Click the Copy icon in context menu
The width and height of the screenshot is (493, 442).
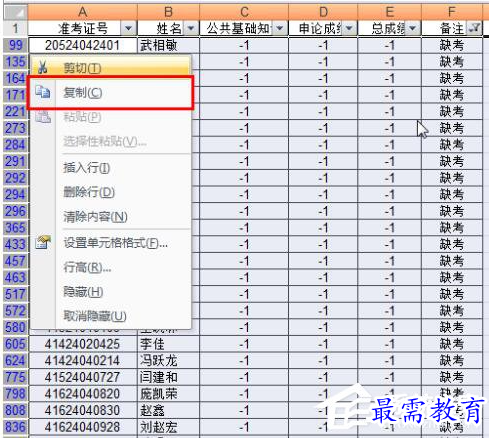(43, 92)
